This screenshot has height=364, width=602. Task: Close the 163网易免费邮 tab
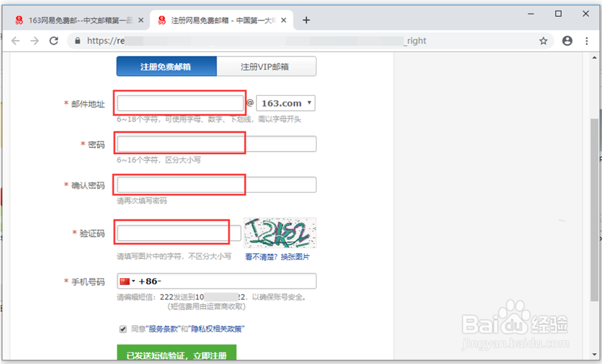point(141,20)
